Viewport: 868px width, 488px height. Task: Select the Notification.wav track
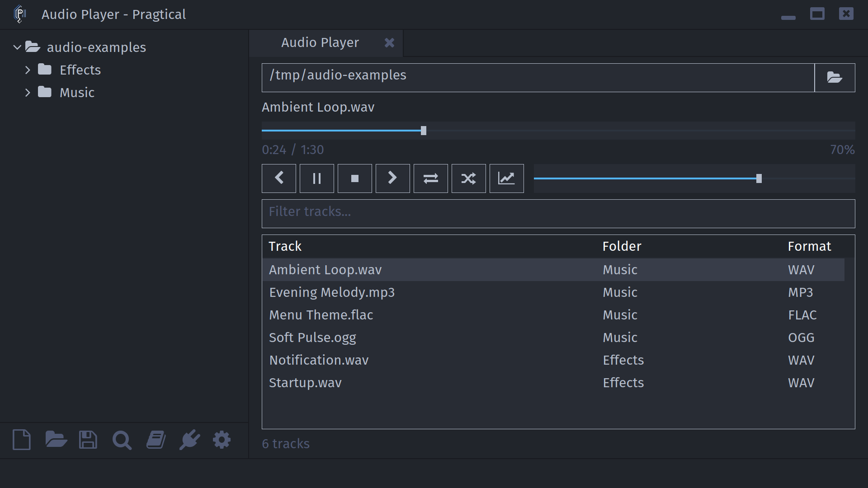[553, 360]
